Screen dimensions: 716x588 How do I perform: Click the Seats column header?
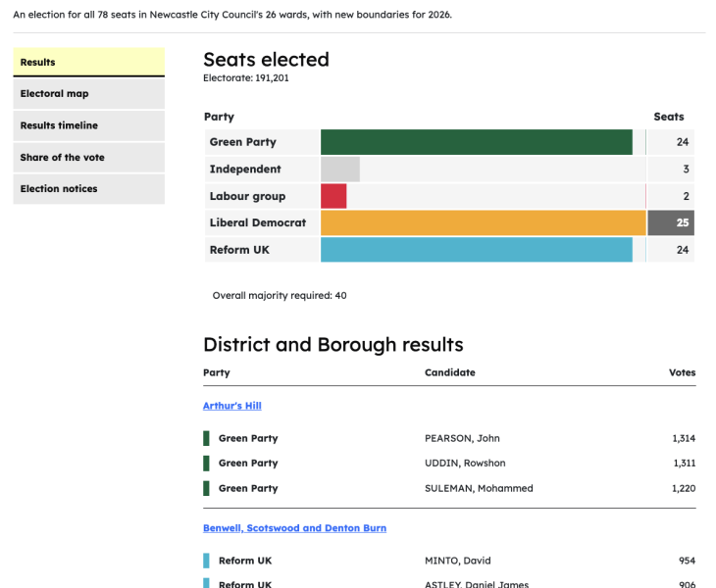pyautogui.click(x=669, y=117)
